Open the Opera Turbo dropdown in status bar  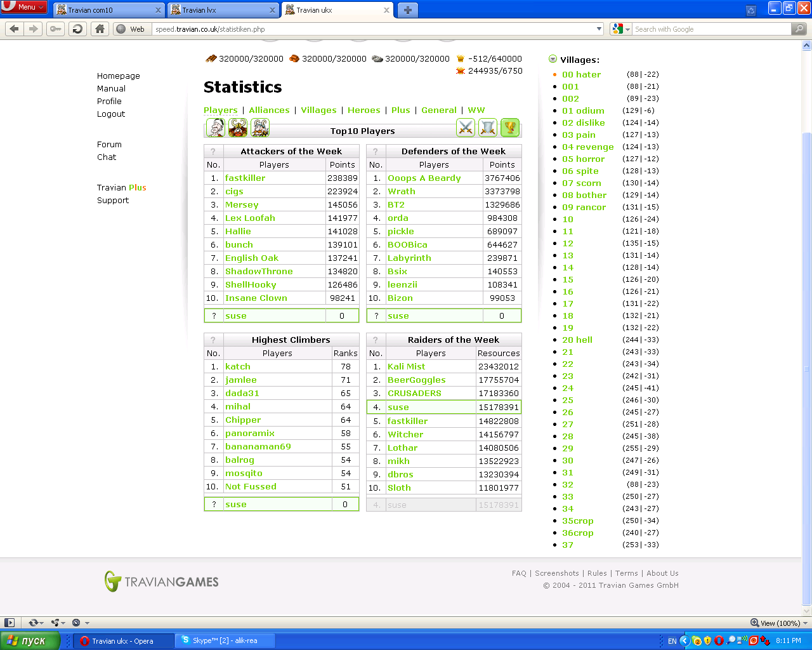point(80,623)
